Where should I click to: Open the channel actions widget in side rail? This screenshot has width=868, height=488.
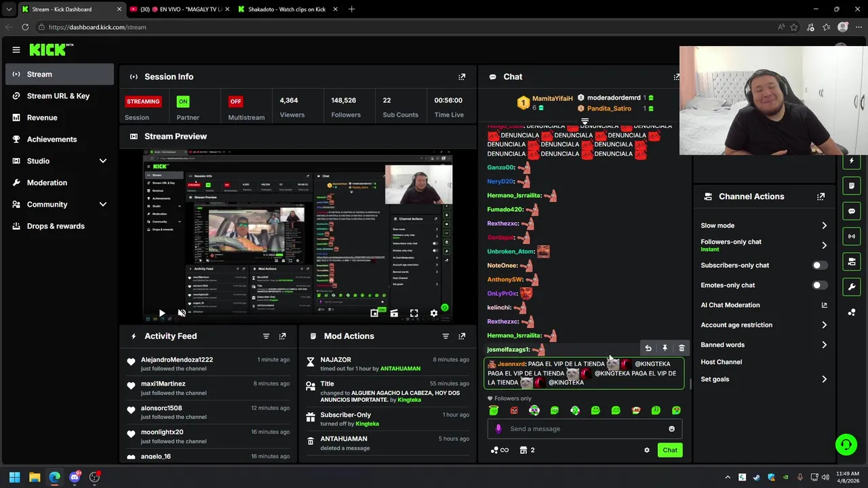pyautogui.click(x=852, y=262)
